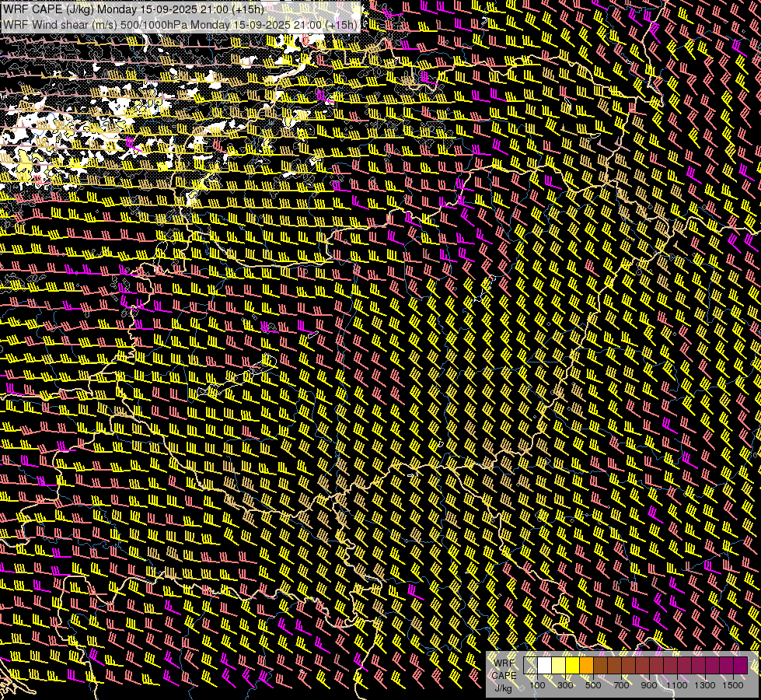
Task: Click the WRF Wind shear 500/1000hPa title line
Action: point(180,24)
